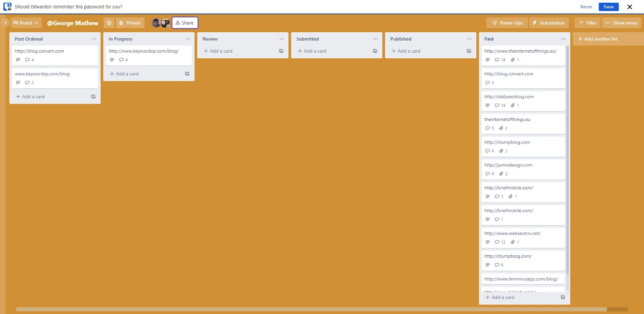Open http://stumpblog.com/ card with 6 comments
Image resolution: width=644 pixels, height=314 pixels.
pyautogui.click(x=523, y=261)
